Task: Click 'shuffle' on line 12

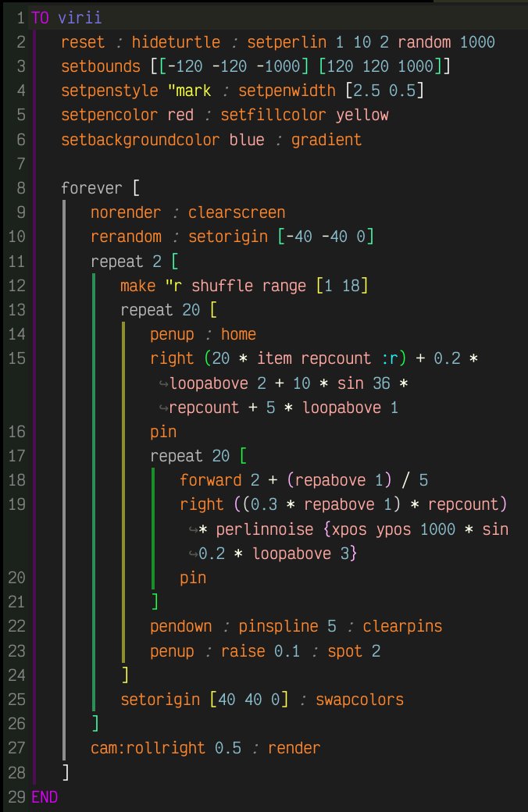Action: pos(223,286)
